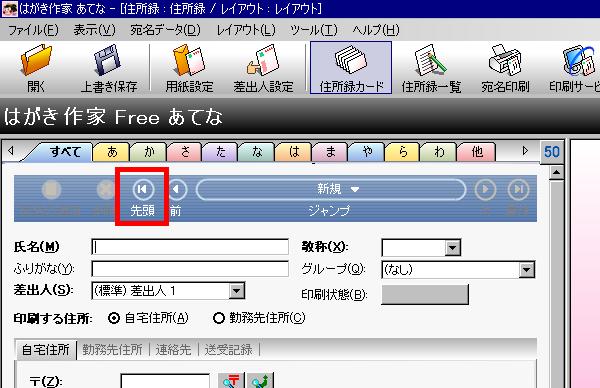
Task: Open the 新規 jump dropdown
Action: pyautogui.click(x=331, y=189)
